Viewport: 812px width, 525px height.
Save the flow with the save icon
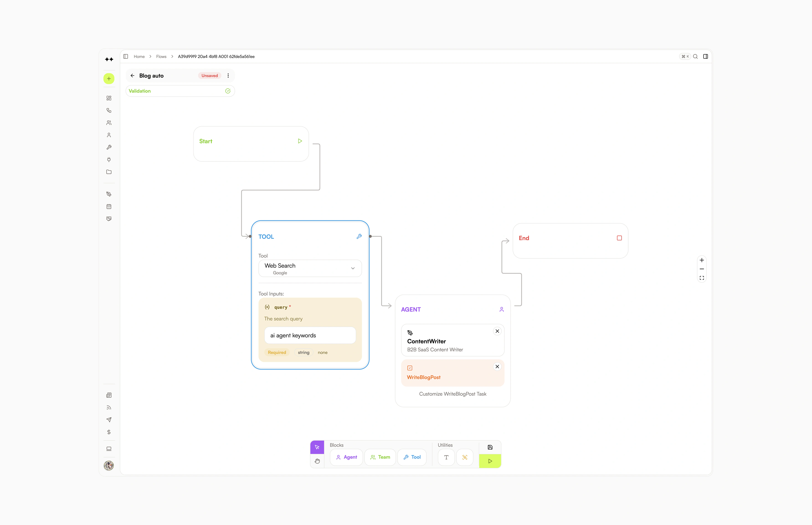(490, 447)
